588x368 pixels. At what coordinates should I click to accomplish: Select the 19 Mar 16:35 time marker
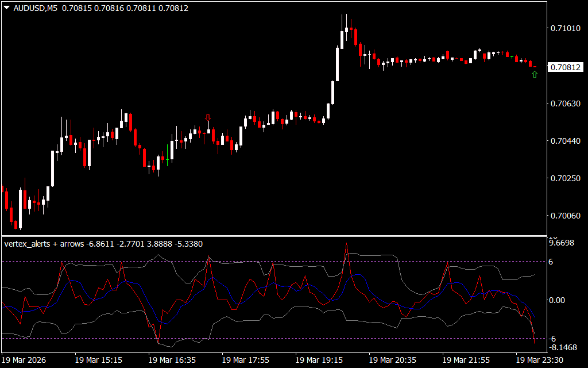point(172,360)
